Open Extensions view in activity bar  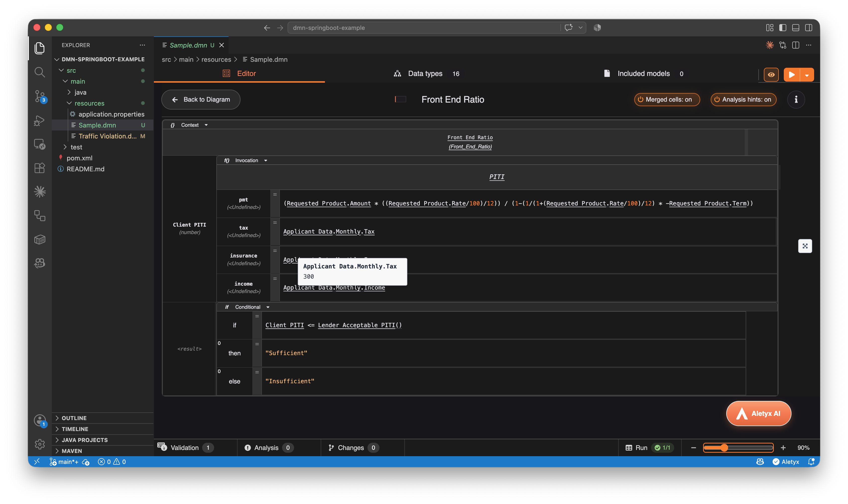pos(40,168)
